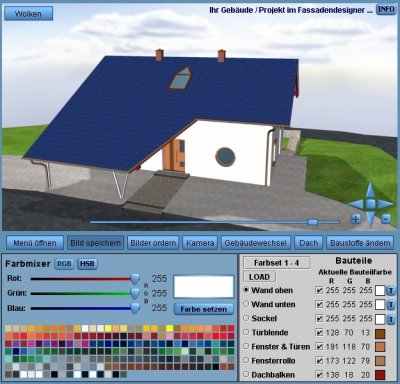Click Sockel white color swatch

[380, 319]
